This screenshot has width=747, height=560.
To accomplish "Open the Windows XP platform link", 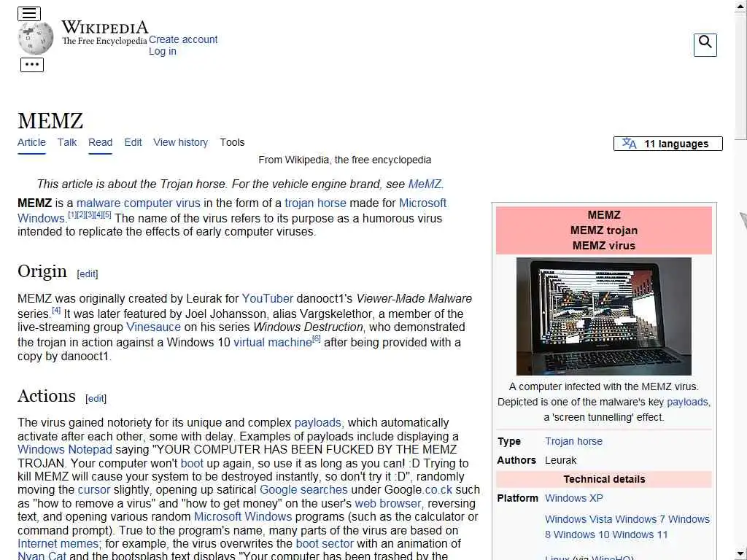I will click(x=574, y=498).
